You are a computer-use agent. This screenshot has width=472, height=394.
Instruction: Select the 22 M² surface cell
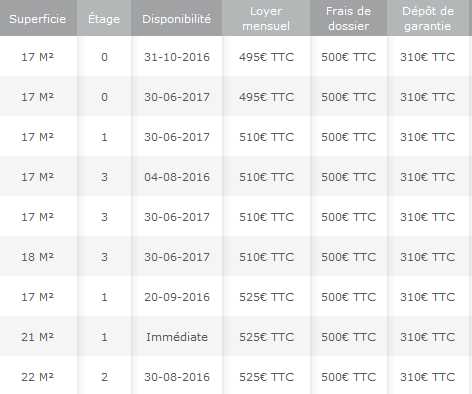click(x=38, y=377)
